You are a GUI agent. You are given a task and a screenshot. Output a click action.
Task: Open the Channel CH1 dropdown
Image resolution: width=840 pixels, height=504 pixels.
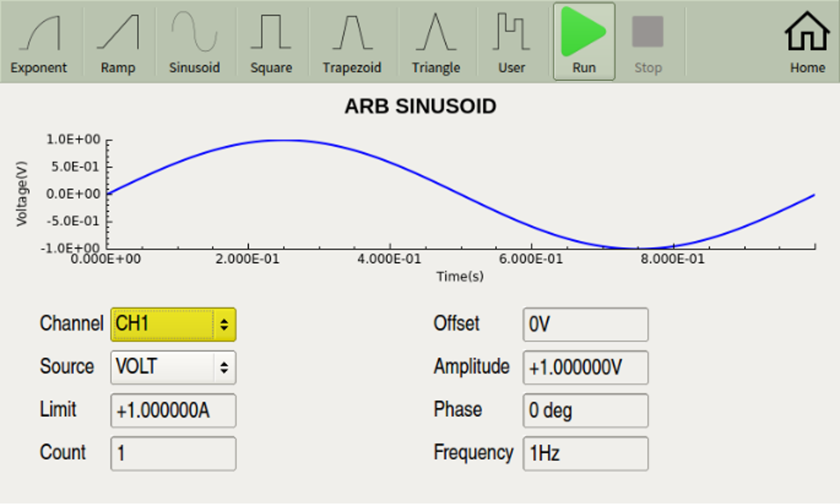click(173, 324)
